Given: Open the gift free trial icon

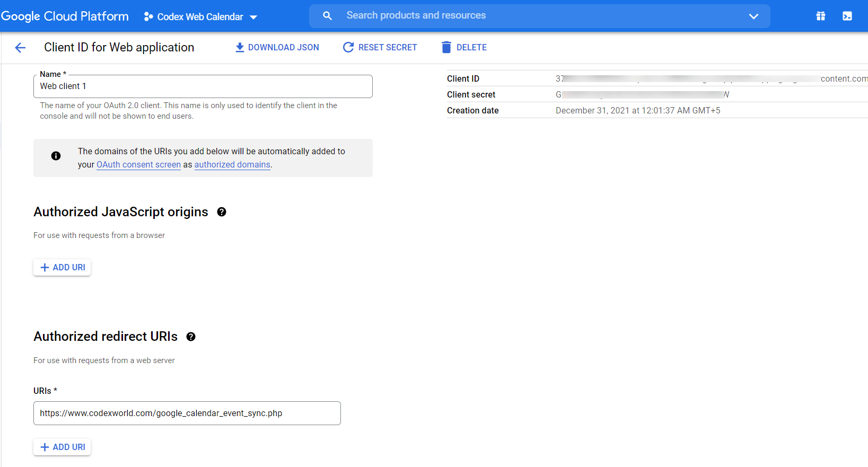Looking at the screenshot, I should (820, 16).
